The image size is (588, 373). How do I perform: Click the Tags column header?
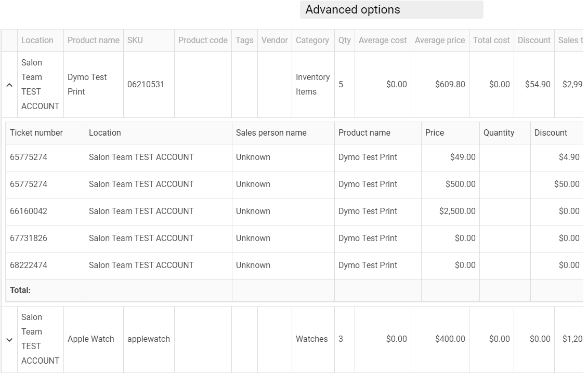coord(244,41)
